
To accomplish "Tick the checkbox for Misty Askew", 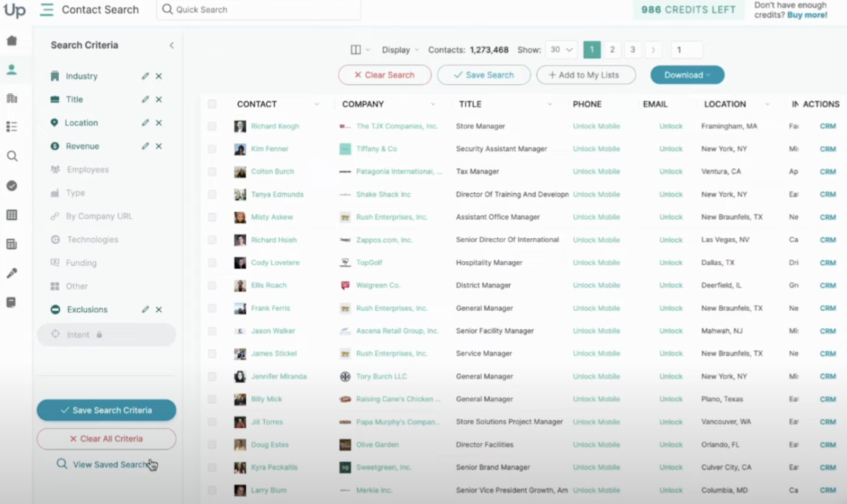I will (212, 217).
